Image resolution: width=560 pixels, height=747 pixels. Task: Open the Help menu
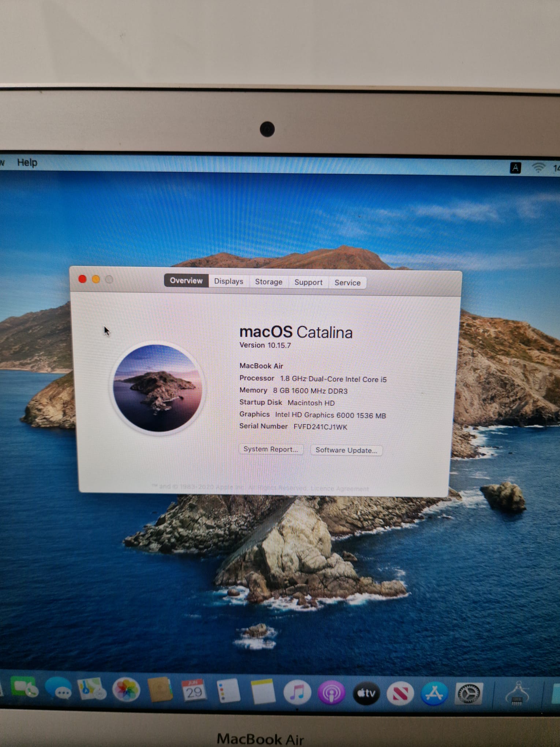(x=27, y=162)
